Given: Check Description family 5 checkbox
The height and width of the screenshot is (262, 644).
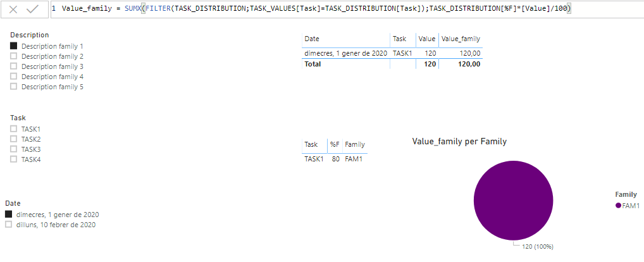Looking at the screenshot, I should (13, 87).
